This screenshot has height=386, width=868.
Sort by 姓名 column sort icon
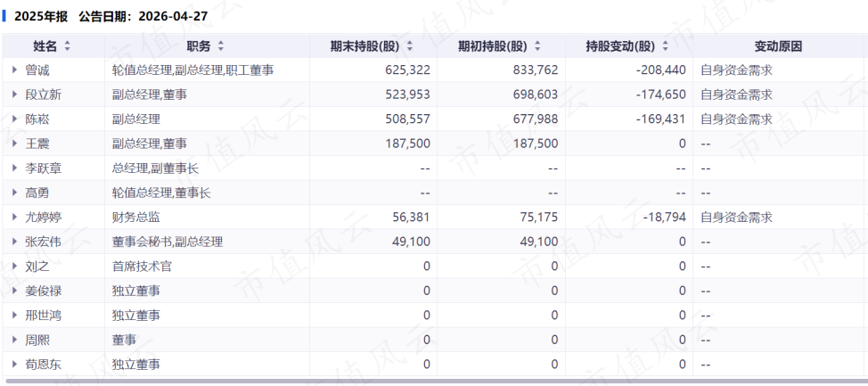point(68,46)
